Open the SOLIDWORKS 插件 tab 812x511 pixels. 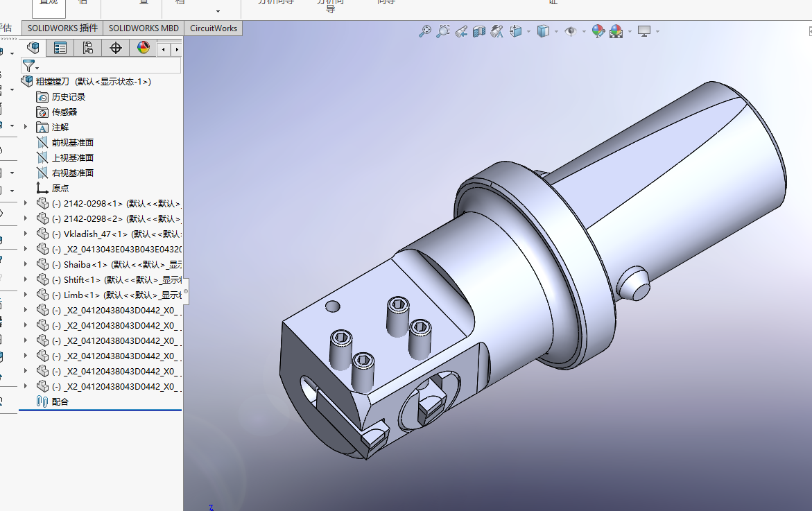[x=62, y=28]
